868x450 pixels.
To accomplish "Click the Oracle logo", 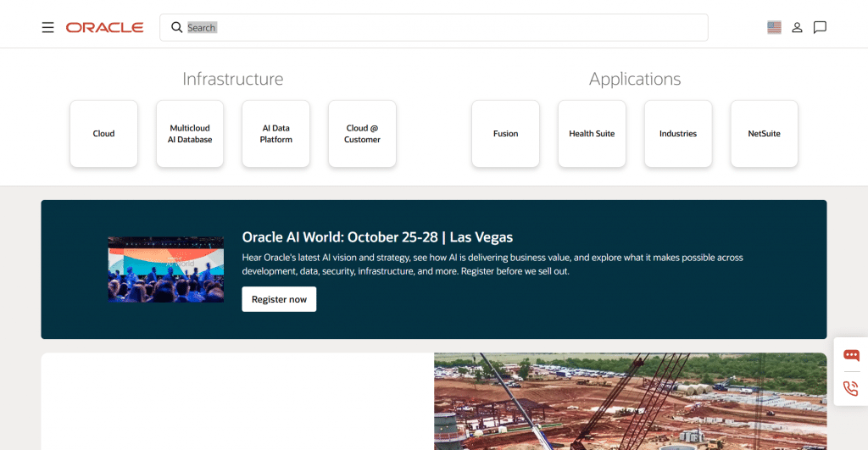I will coord(104,28).
